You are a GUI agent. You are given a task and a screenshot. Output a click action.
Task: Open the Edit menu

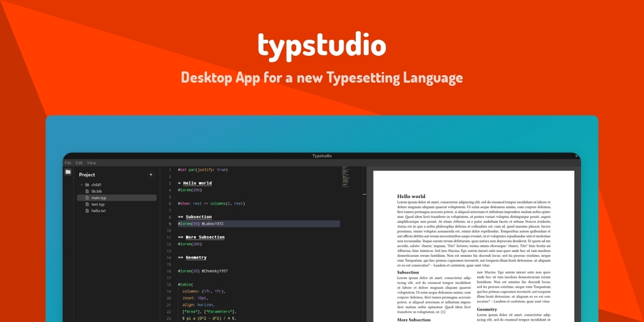coord(79,163)
